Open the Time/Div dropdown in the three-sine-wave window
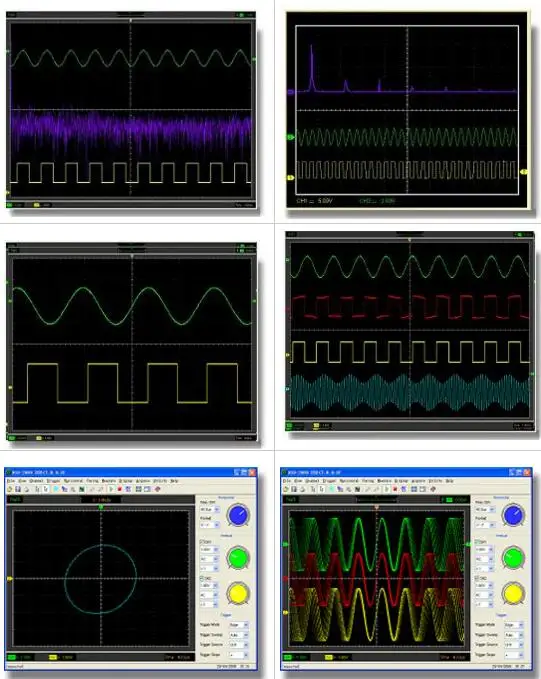Image resolution: width=541 pixels, height=679 pixels. [485, 509]
